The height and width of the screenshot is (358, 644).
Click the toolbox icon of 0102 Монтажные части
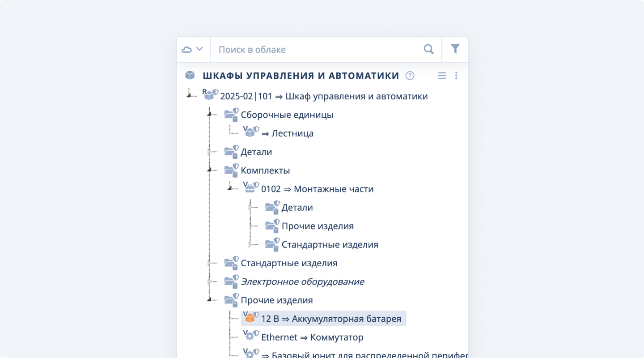(250, 188)
